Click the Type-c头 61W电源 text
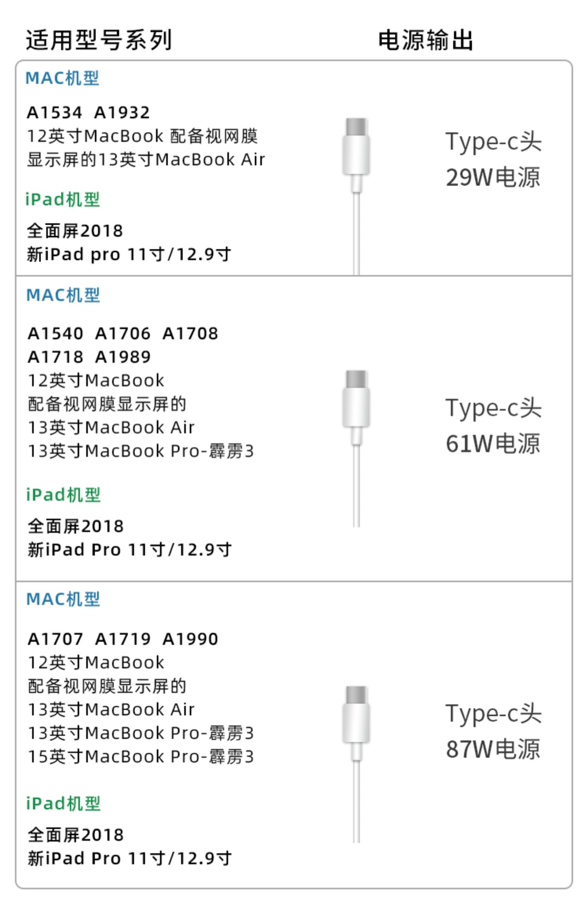The image size is (588, 910). [x=494, y=426]
